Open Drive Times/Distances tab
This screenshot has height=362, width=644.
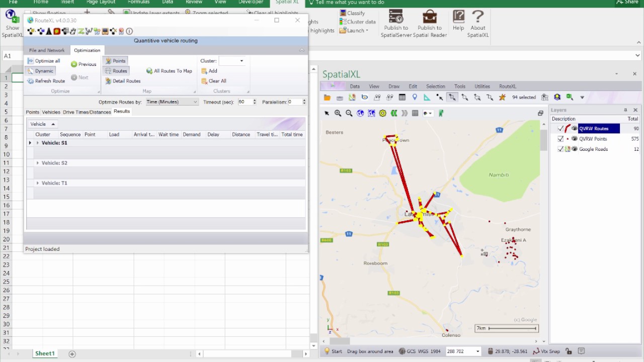click(87, 112)
